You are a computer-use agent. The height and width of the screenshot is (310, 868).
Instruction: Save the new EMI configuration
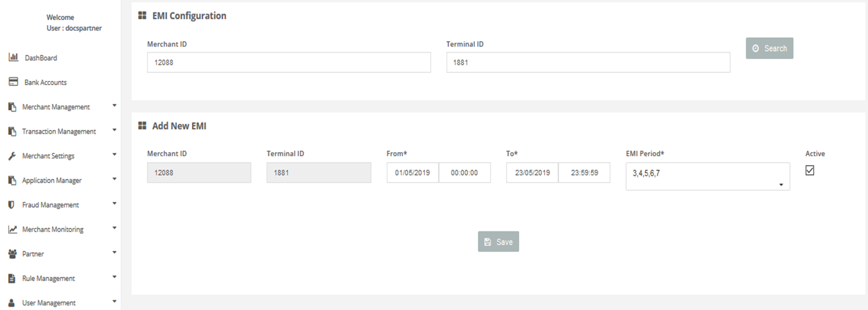498,242
